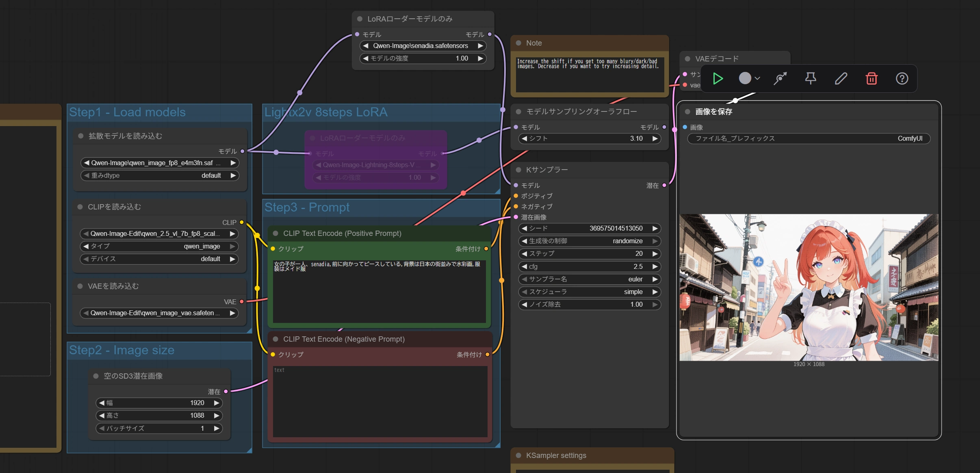Decrease 幅 width value with left arrow
Screen dimensions: 980x473
102,403
